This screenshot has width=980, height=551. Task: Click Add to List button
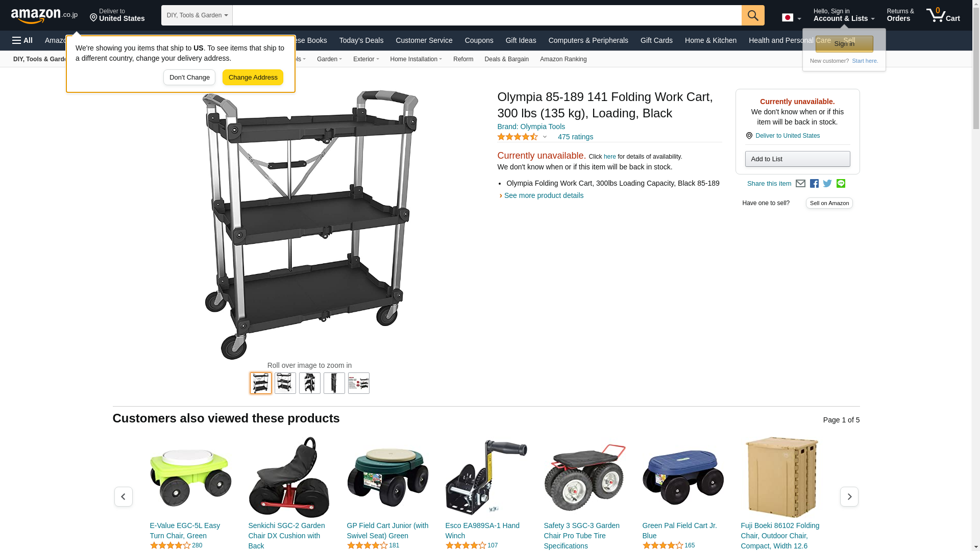797,159
